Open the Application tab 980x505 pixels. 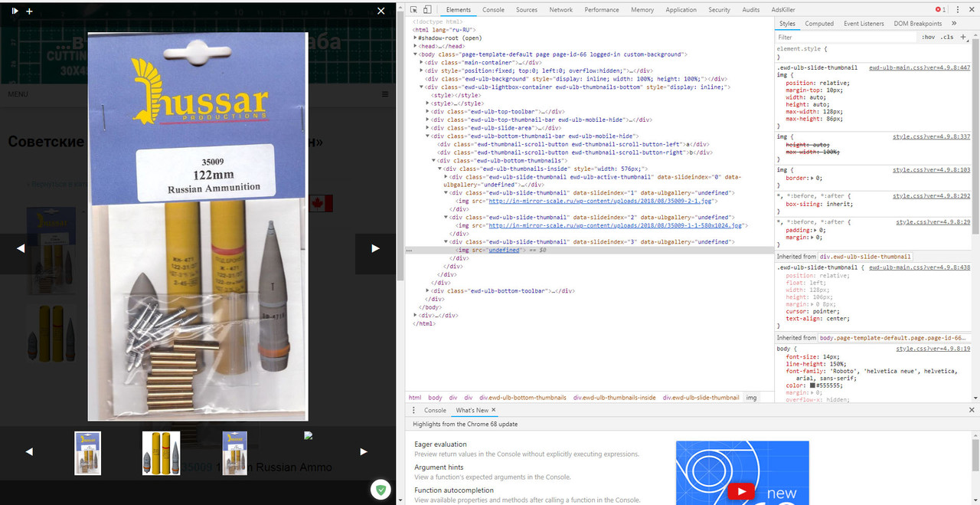tap(681, 10)
